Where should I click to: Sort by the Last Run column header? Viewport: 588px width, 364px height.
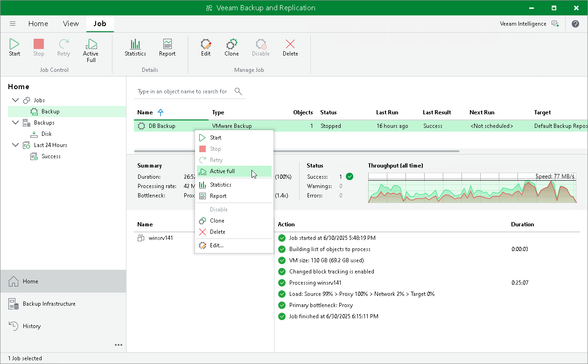pos(387,112)
